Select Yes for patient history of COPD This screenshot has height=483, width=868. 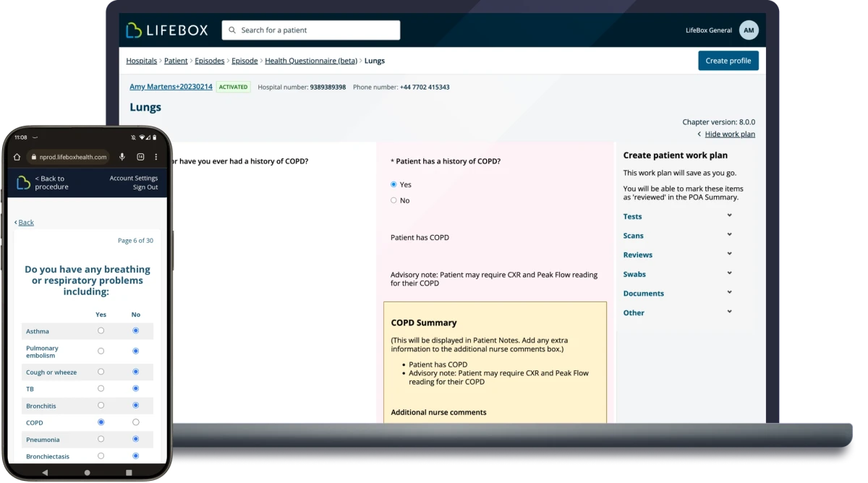coord(393,184)
